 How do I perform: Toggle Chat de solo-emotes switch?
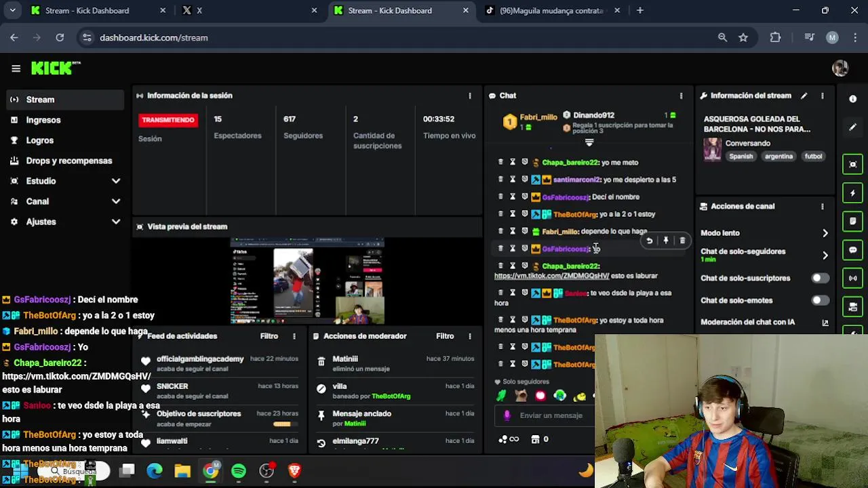coord(820,300)
